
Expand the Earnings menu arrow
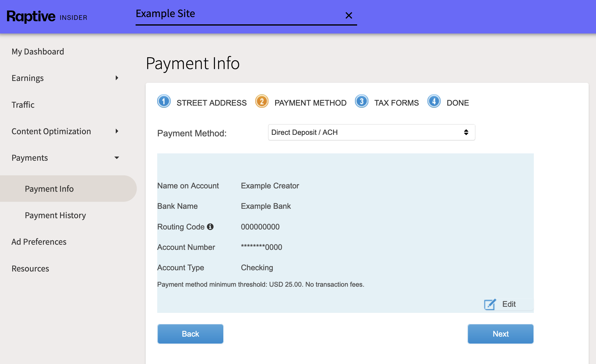pos(117,78)
